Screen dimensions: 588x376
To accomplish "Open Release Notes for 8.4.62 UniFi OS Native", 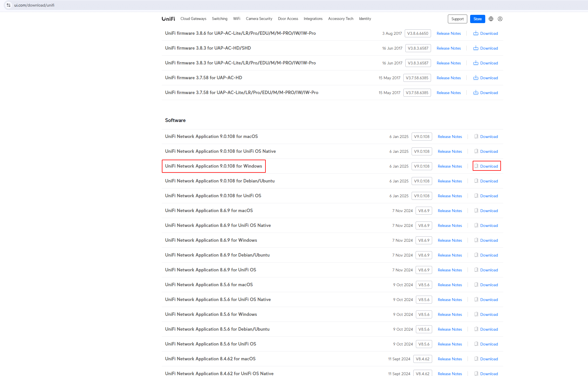I will click(x=450, y=374).
